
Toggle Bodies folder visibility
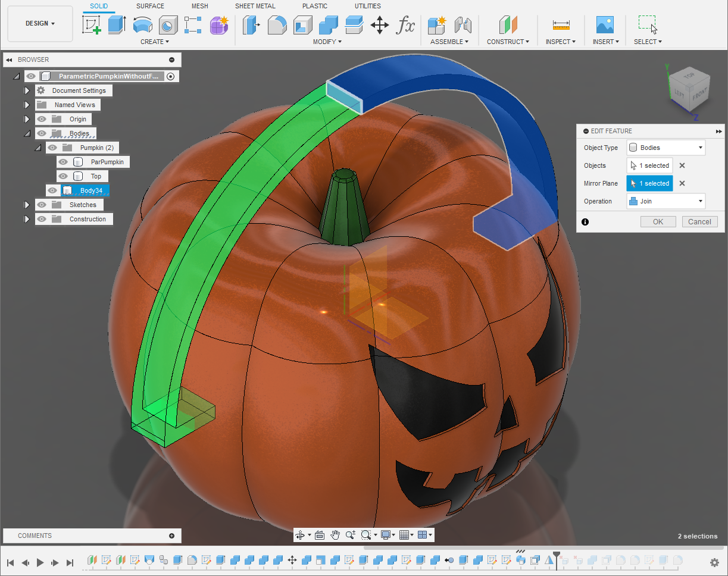click(42, 133)
